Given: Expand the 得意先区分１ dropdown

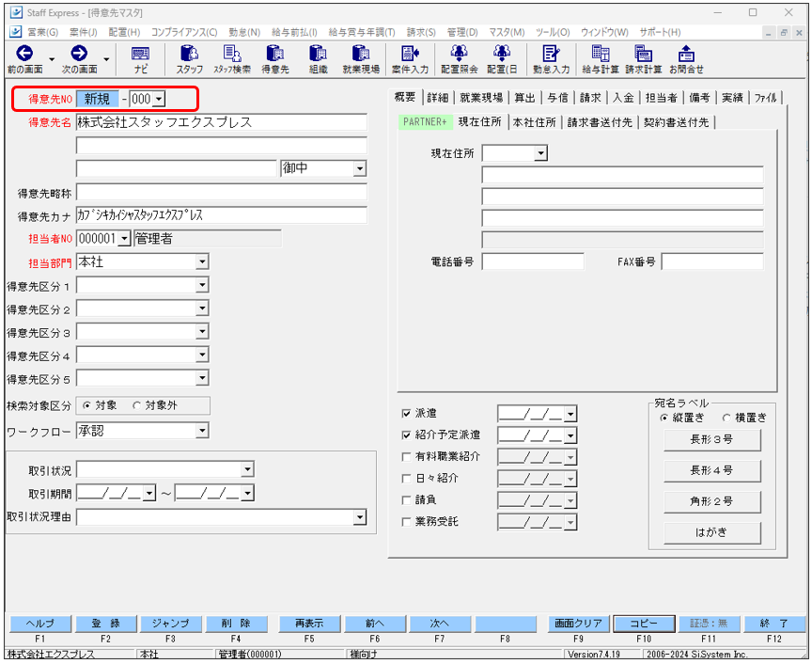Looking at the screenshot, I should [202, 285].
